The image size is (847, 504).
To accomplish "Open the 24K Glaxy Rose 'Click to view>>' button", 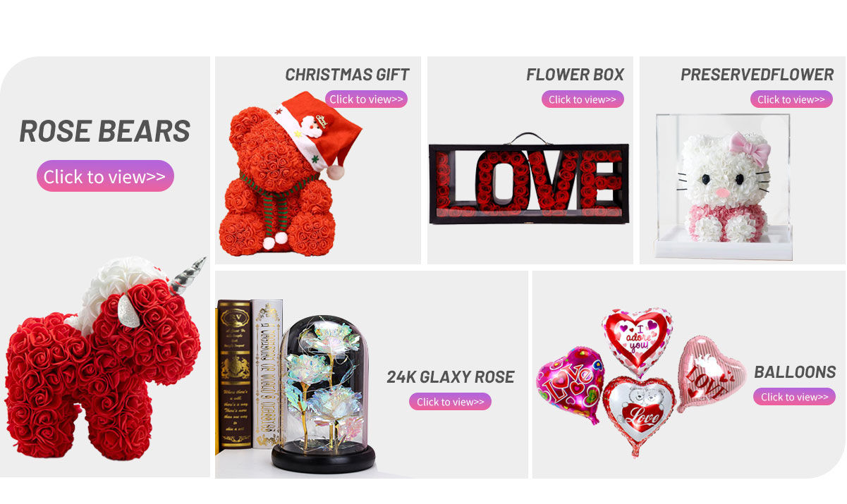I will 450,402.
